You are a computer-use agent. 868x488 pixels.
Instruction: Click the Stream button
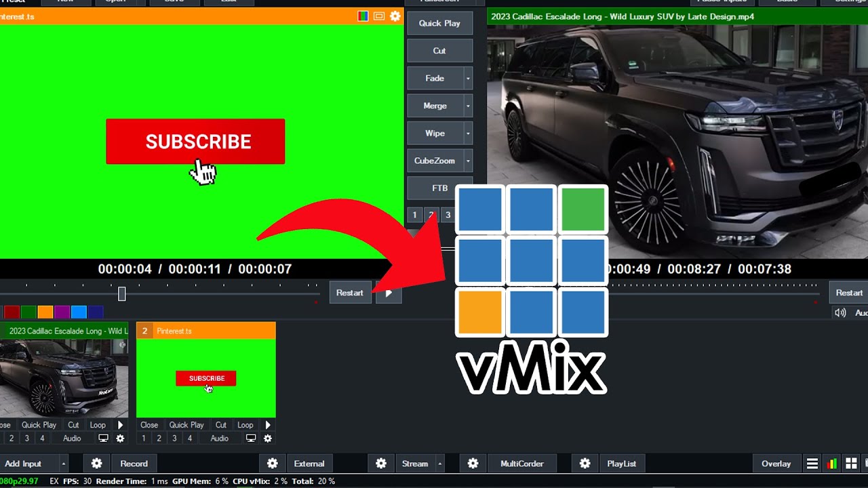tap(415, 464)
